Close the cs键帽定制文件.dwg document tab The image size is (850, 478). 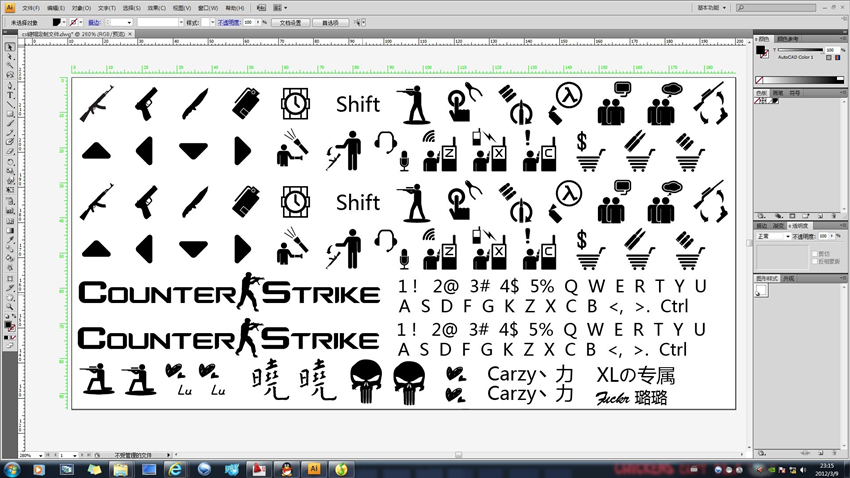[130, 34]
